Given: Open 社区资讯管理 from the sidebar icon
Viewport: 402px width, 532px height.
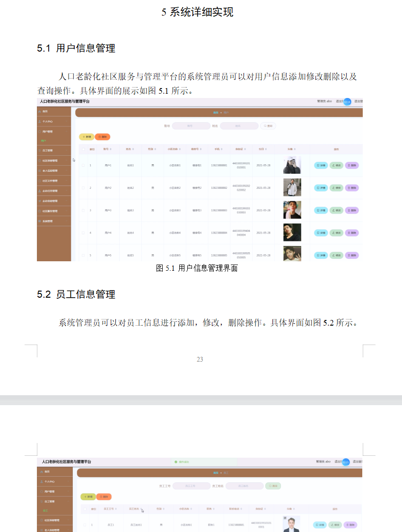Looking at the screenshot, I should pyautogui.click(x=40, y=161).
